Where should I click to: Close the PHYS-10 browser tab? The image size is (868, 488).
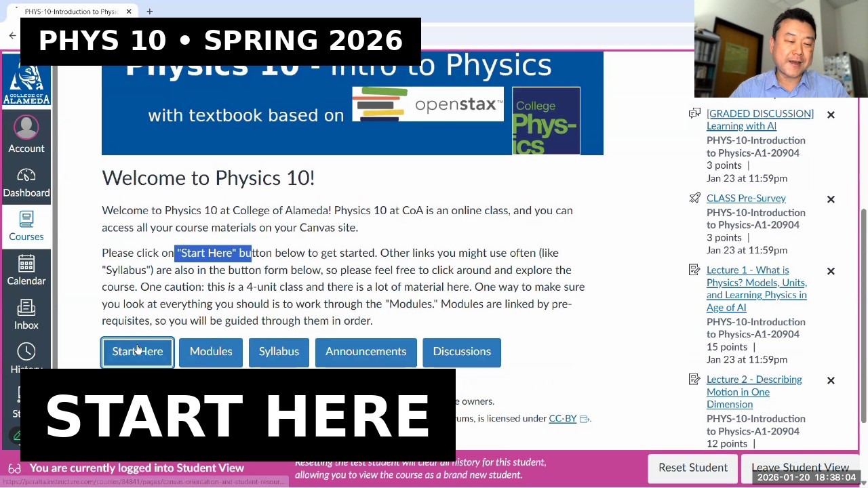(128, 12)
